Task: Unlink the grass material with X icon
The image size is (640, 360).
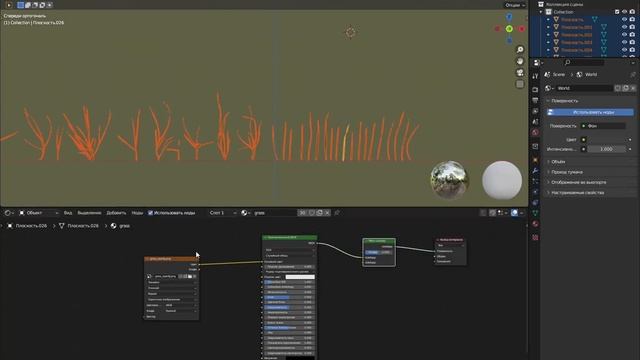Action: point(327,213)
